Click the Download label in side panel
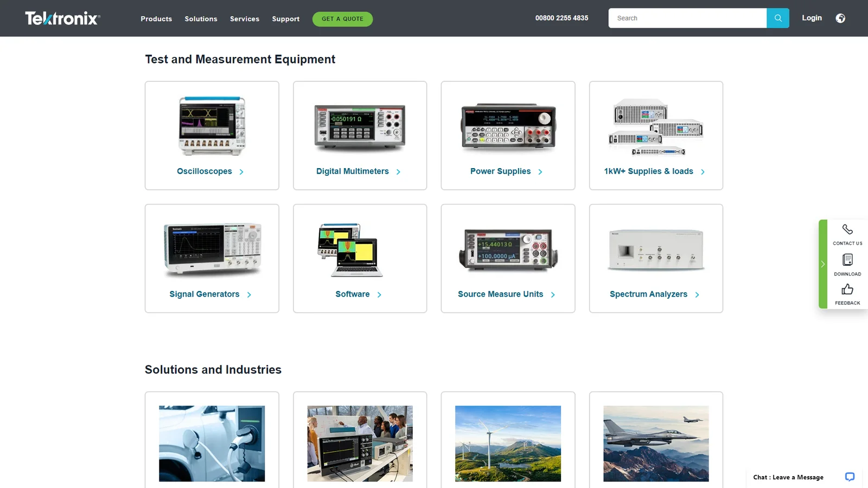The image size is (868, 488). 847,274
